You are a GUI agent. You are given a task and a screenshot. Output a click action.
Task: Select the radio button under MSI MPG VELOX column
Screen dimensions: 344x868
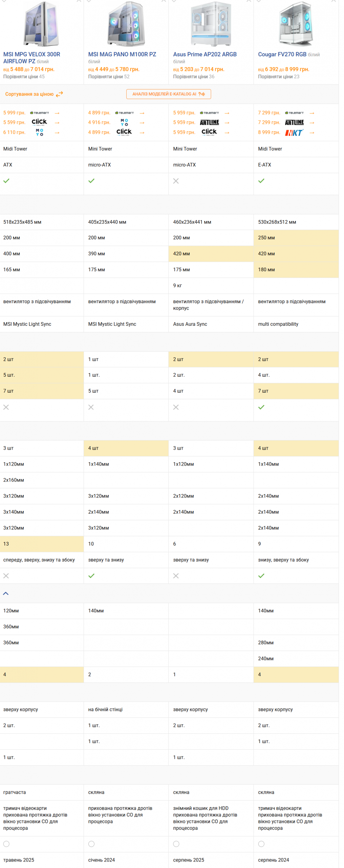6,844
